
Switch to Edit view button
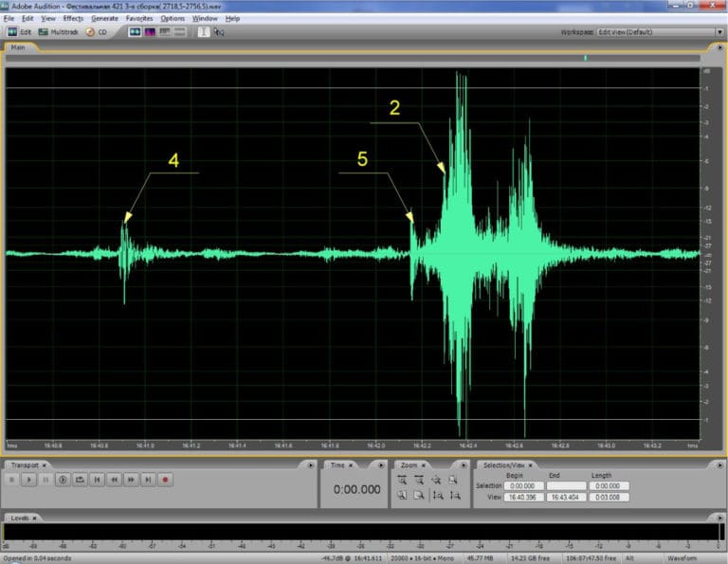pos(19,32)
